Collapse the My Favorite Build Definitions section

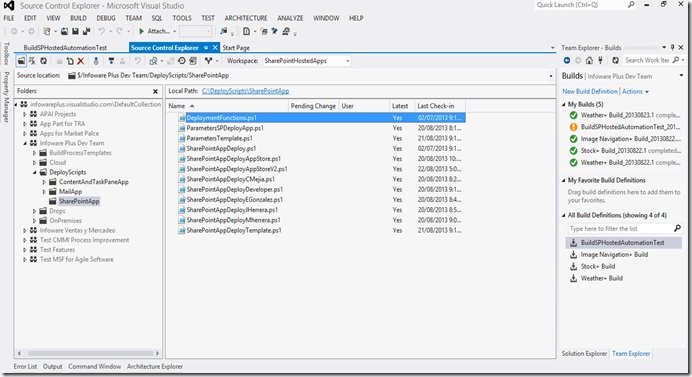(564, 181)
